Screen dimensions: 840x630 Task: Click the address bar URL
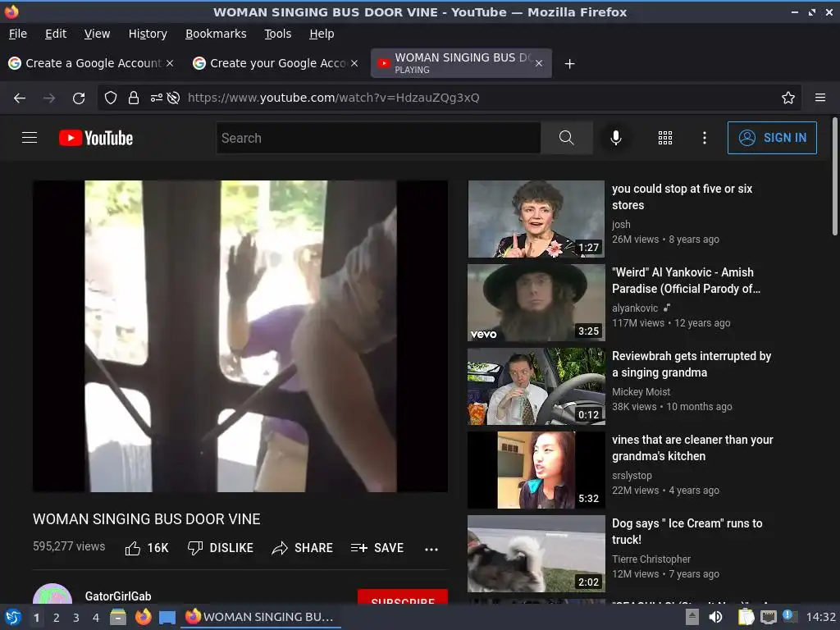point(333,98)
